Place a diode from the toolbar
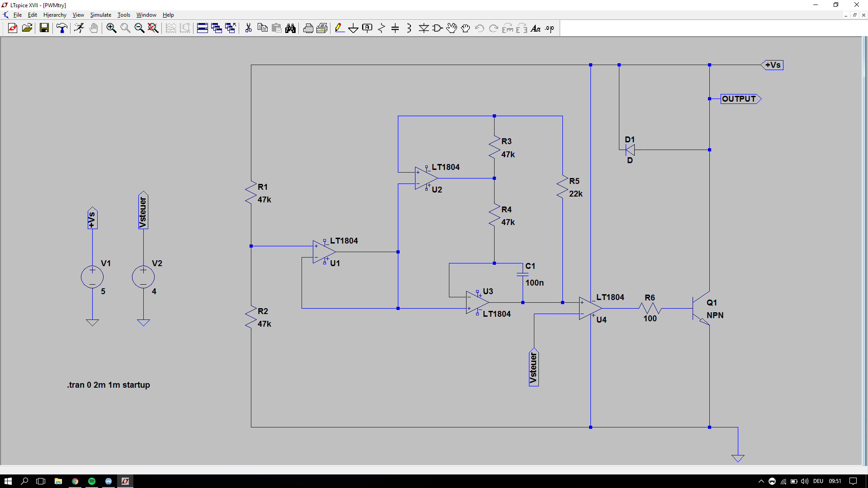 point(424,28)
